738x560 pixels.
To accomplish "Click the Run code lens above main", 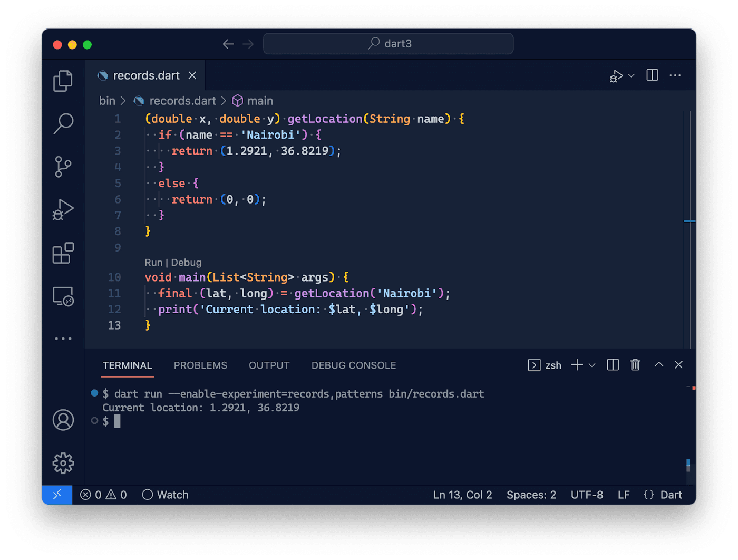I will [x=153, y=262].
